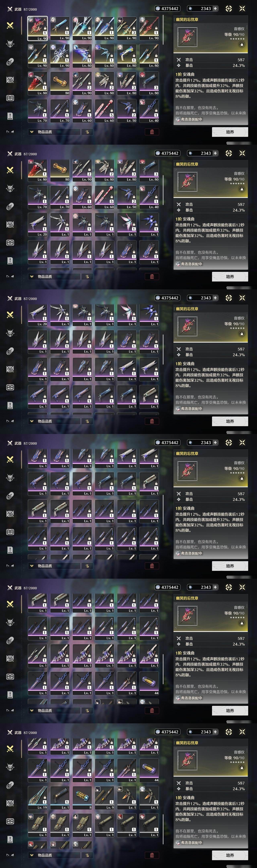Select the echoes tab icon in topmost panel
Image resolution: width=257 pixels, height=868 pixels.
pos(10,43)
